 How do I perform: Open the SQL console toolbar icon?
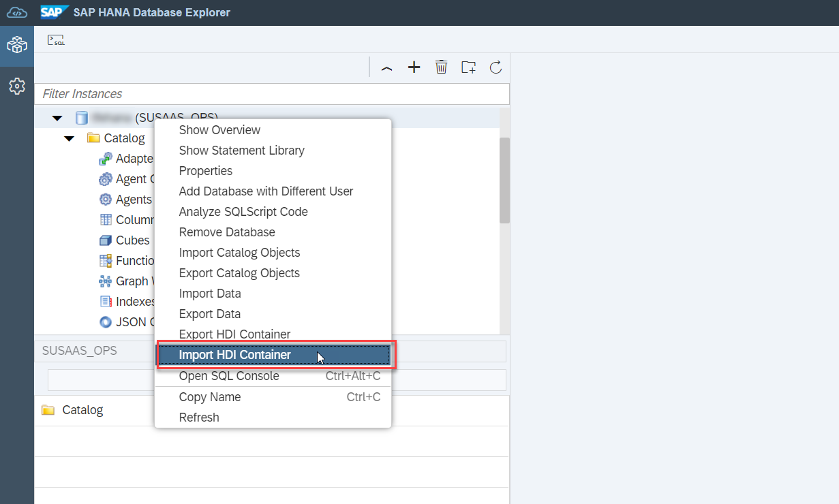(x=56, y=40)
